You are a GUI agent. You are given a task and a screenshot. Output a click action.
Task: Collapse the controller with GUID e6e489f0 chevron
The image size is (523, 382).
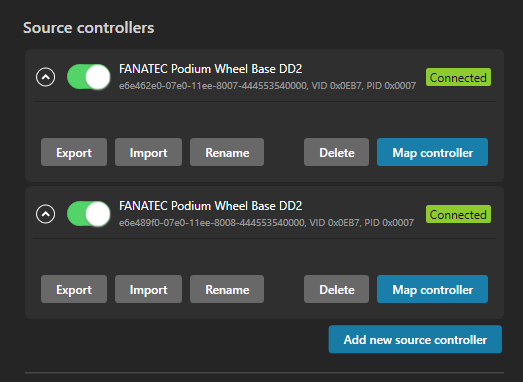[45, 214]
